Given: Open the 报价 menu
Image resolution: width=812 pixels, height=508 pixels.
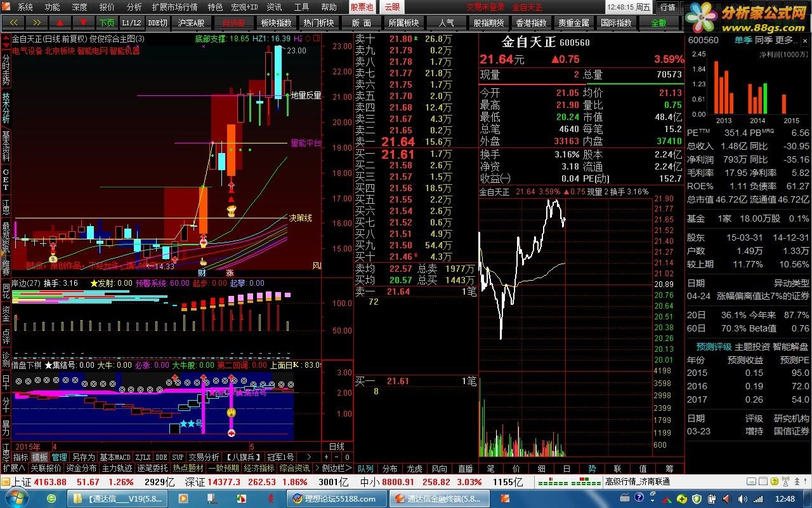Looking at the screenshot, I should coord(107,7).
